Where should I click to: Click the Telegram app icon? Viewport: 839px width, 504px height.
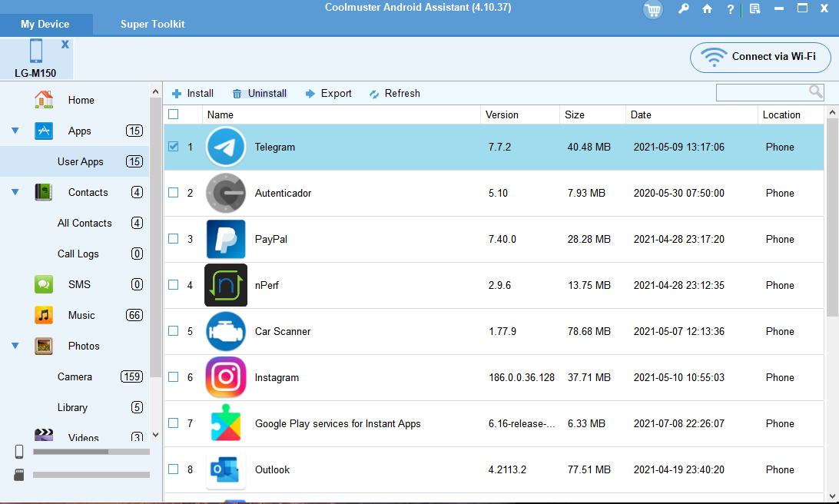(x=226, y=147)
